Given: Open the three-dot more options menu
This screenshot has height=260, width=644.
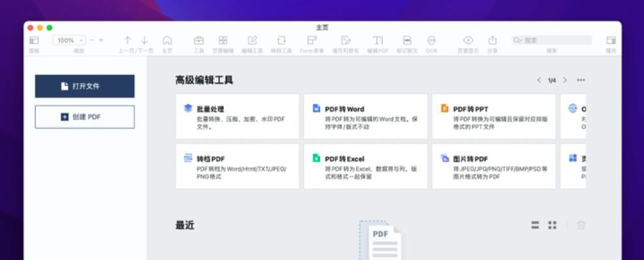Looking at the screenshot, I should click(581, 80).
